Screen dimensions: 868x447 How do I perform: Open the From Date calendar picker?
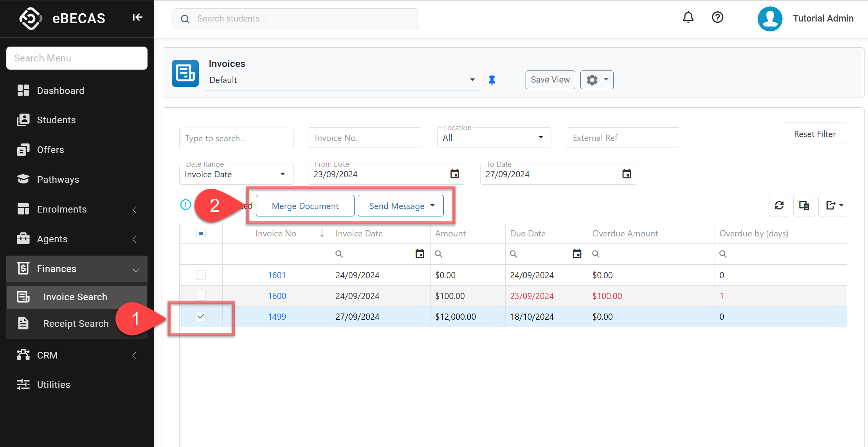[x=454, y=174]
